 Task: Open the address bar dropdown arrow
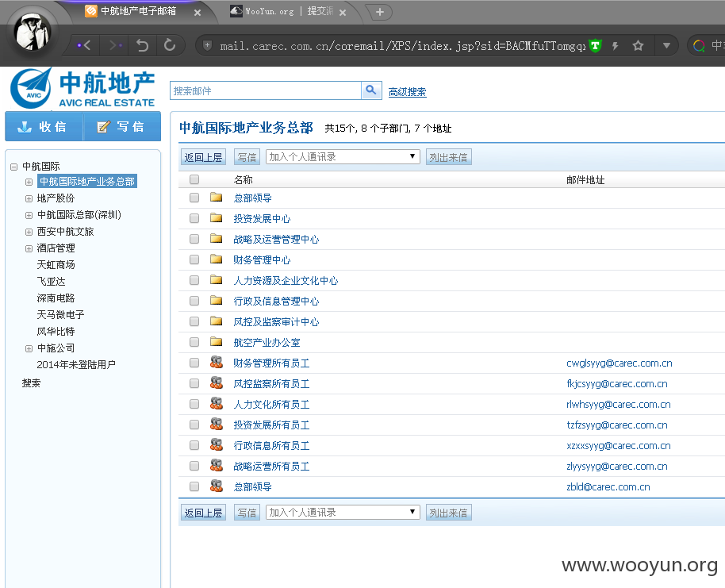click(666, 45)
